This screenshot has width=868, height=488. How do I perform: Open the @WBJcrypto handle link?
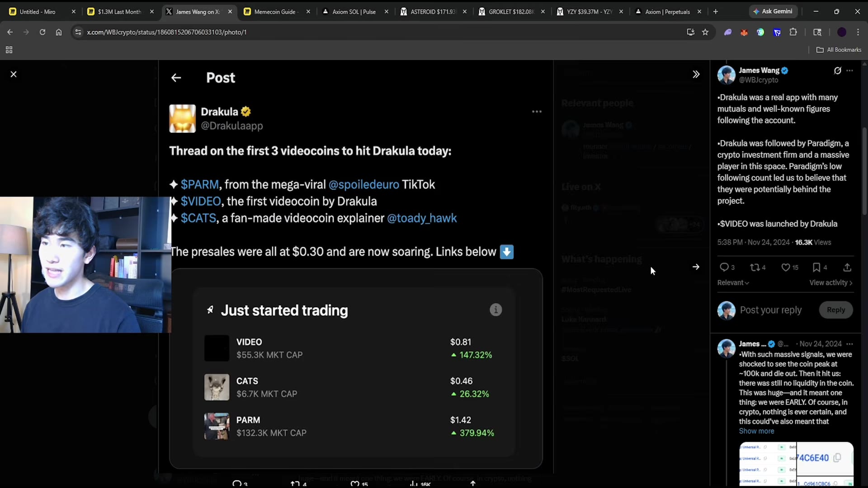coord(759,80)
